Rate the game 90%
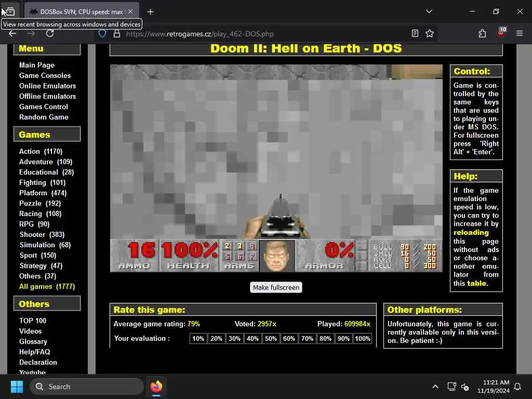 [x=343, y=338]
